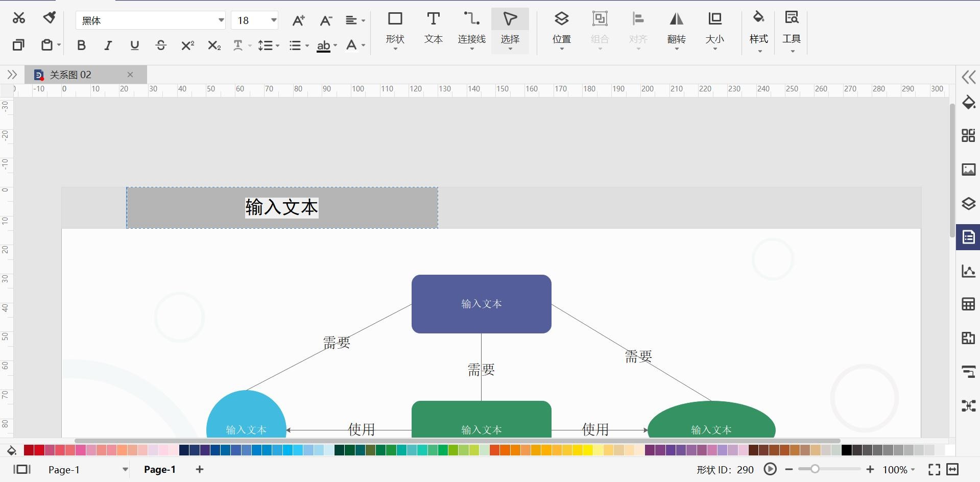Open the table panel in right sidebar
Viewport: 980px width, 482px height.
968,304
